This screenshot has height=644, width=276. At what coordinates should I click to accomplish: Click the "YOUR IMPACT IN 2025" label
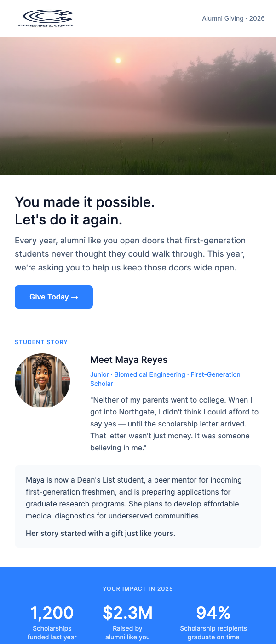pyautogui.click(x=138, y=588)
